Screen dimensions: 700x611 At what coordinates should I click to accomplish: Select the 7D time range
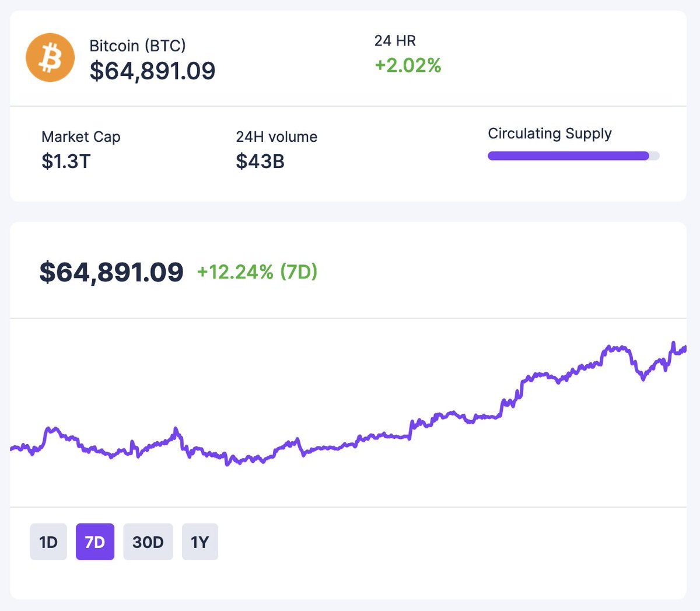point(95,542)
